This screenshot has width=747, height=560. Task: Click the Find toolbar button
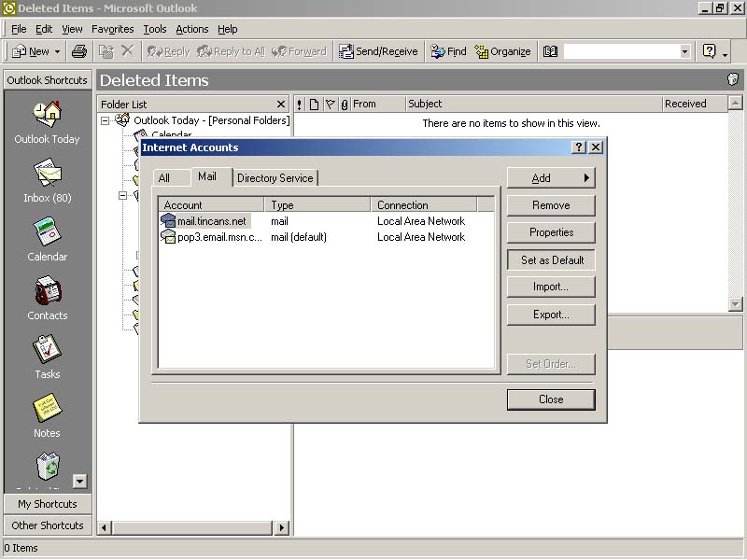point(448,51)
